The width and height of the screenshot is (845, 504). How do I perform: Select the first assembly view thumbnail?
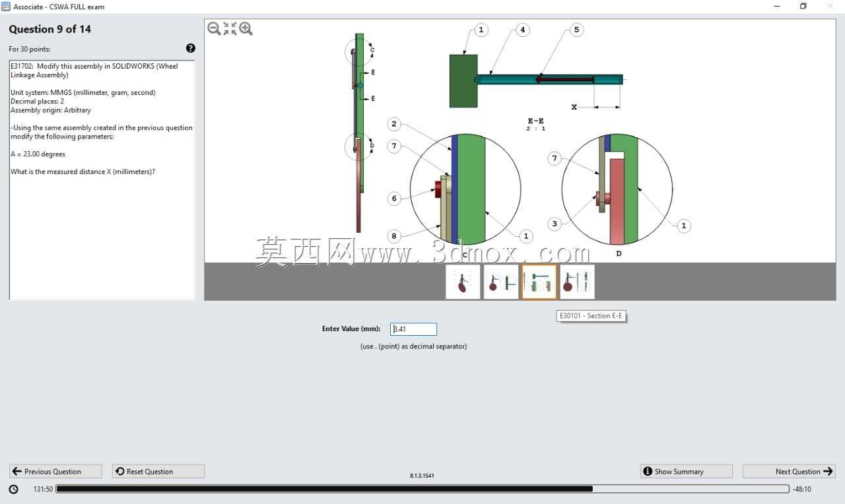click(463, 282)
